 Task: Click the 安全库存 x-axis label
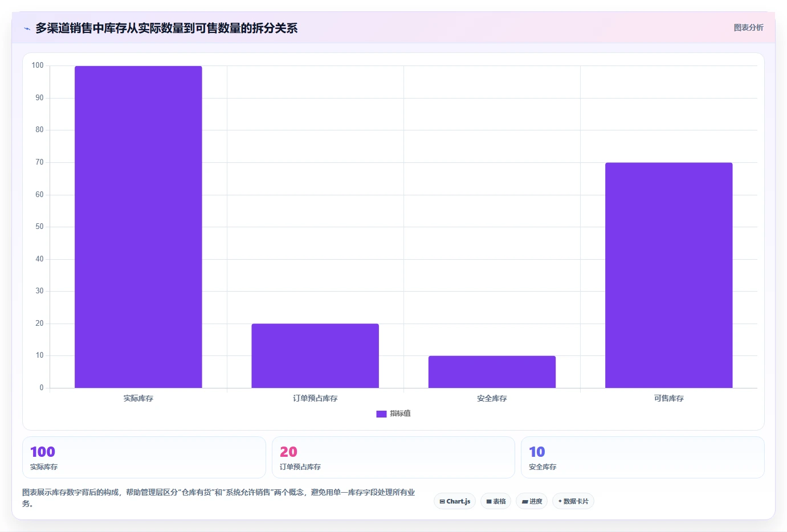tap(492, 398)
